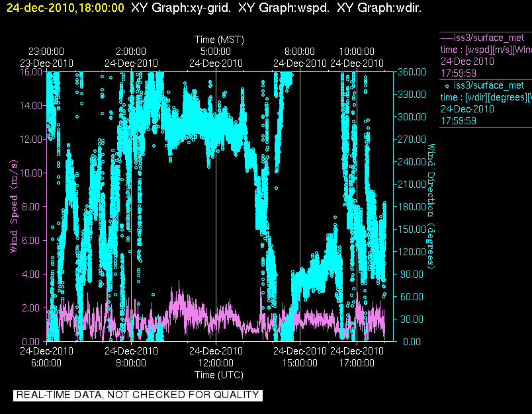Viewport: 532px width, 414px height.
Task: Click the 'REAL-TIME DATA, NOT CHECKED FOR QUALITY' banner
Action: [138, 395]
